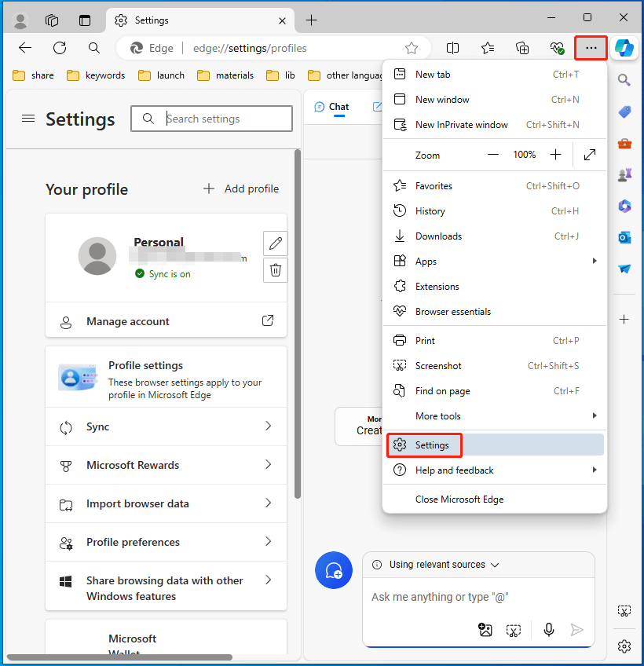The width and height of the screenshot is (644, 666).
Task: Open Copilot icon in toolbar
Action: point(624,48)
